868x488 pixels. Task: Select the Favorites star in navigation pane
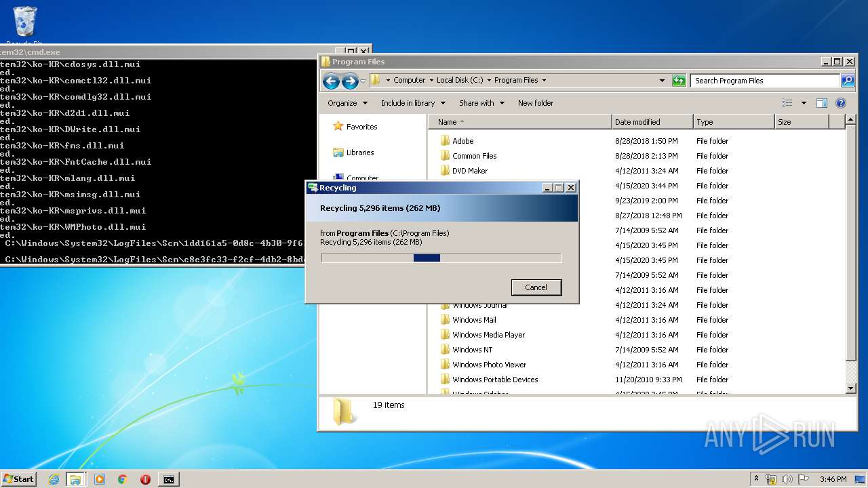pos(338,127)
